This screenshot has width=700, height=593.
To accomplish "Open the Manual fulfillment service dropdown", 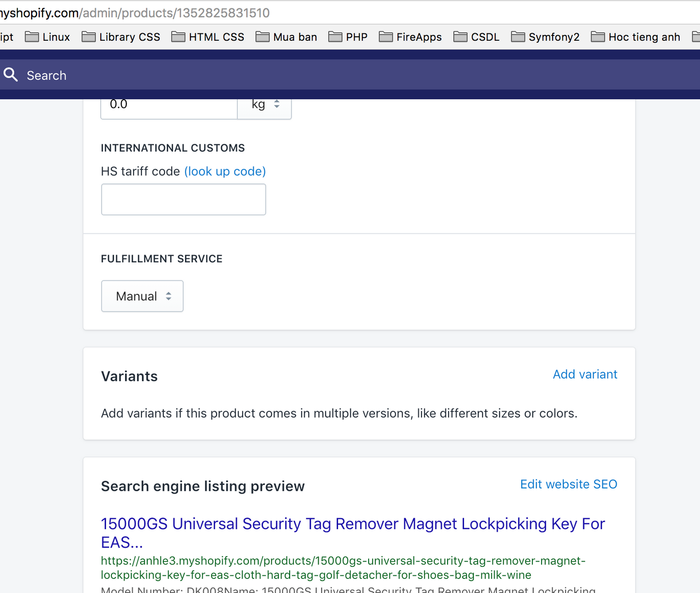I will [x=142, y=296].
